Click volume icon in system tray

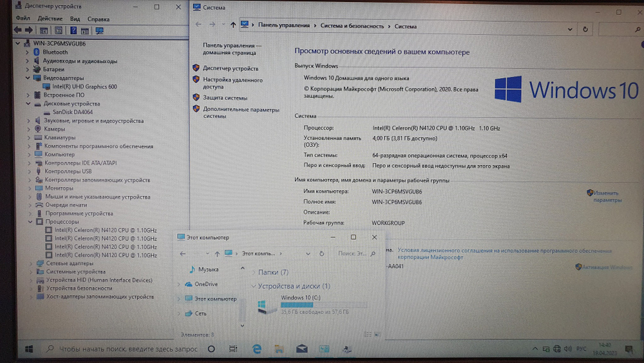(x=568, y=349)
